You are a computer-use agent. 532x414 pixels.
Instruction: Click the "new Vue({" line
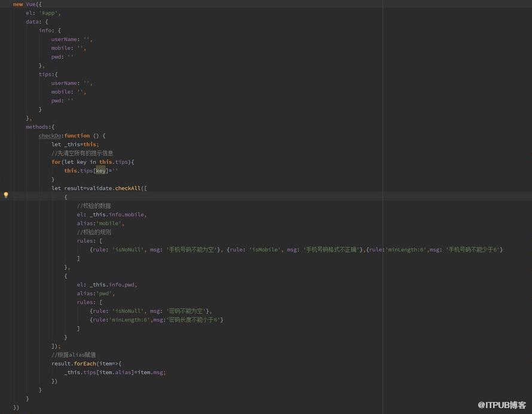click(x=27, y=4)
